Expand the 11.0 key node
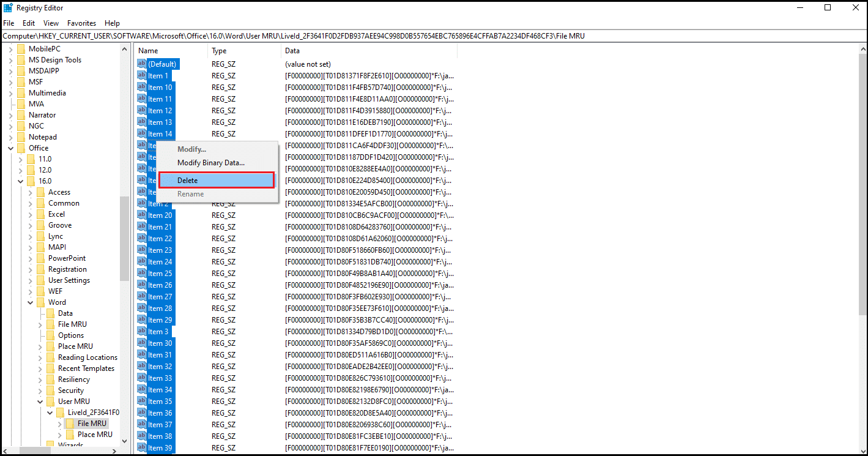 tap(20, 159)
